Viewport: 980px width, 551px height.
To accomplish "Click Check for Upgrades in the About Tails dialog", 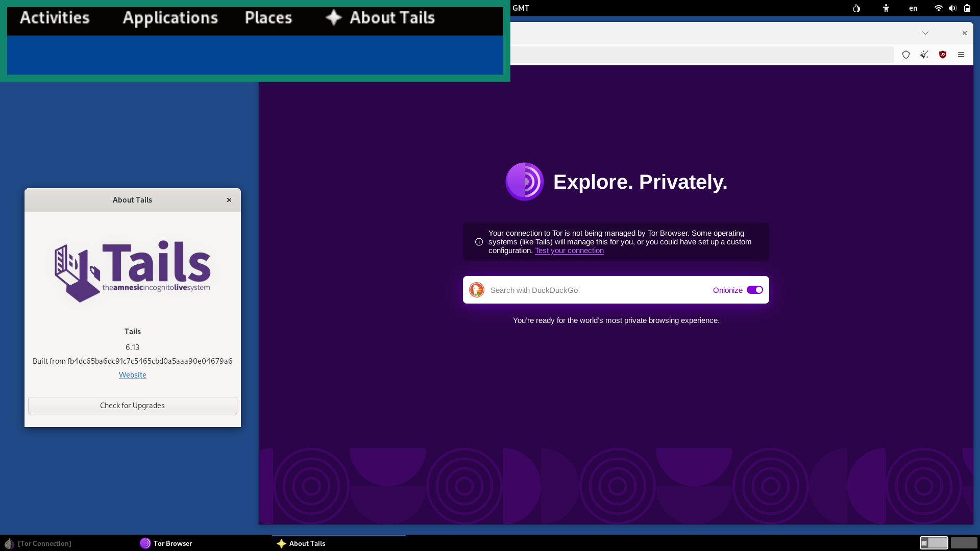I will pos(132,405).
